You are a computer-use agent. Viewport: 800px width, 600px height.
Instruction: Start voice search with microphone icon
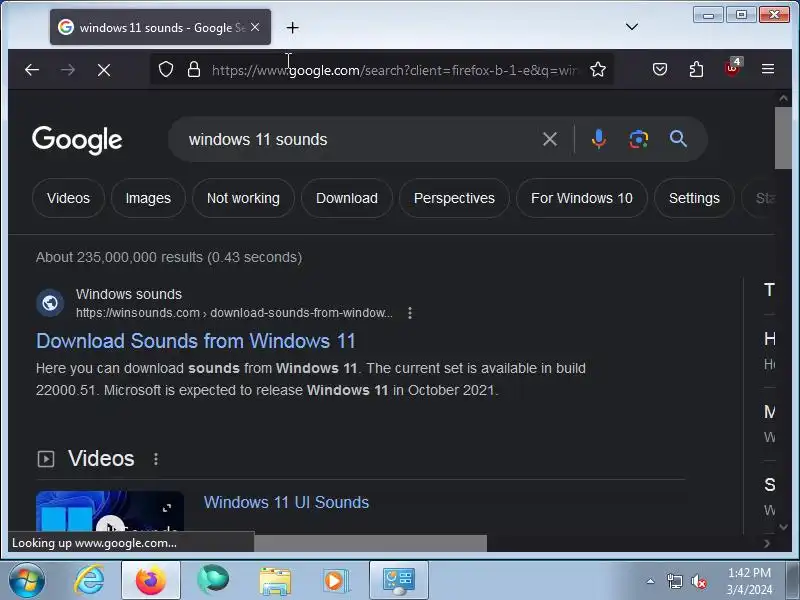(x=599, y=139)
